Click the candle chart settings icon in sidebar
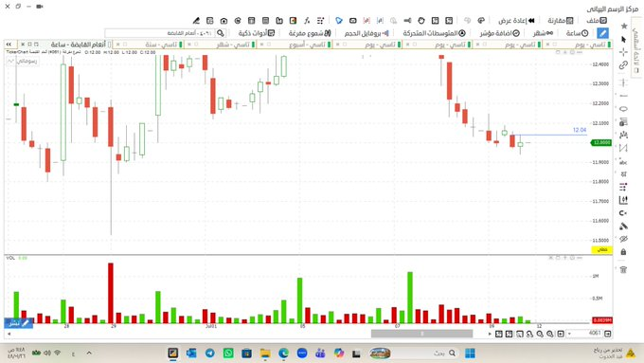Image resolution: width=644 pixels, height=363 pixels. tap(623, 200)
